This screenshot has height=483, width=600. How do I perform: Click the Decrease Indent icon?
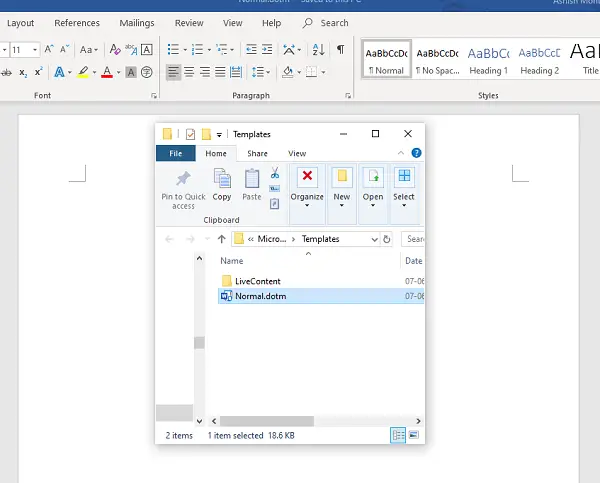tap(251, 49)
